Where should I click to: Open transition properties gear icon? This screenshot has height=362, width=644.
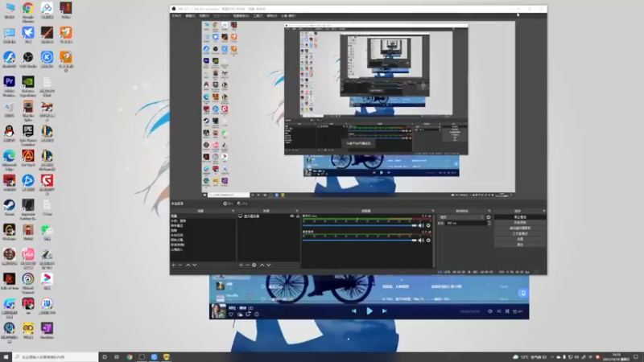489,217
